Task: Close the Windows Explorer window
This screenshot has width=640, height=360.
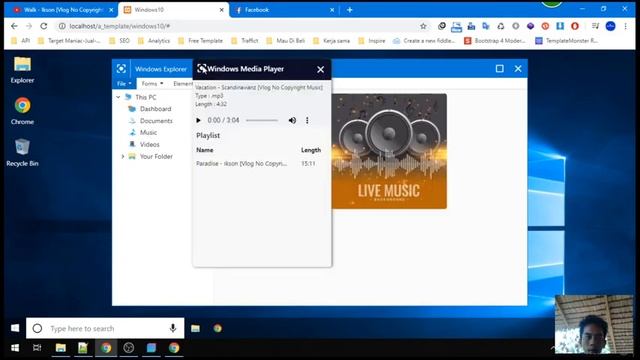Action: coord(518,69)
